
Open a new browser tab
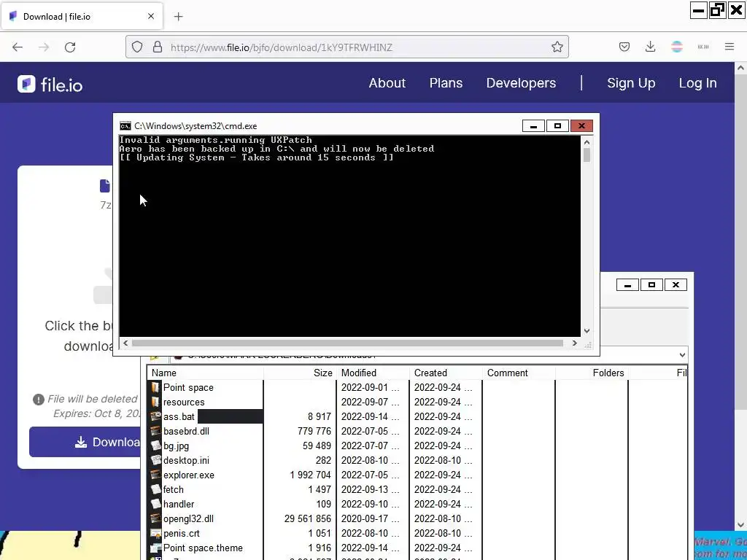tap(178, 17)
